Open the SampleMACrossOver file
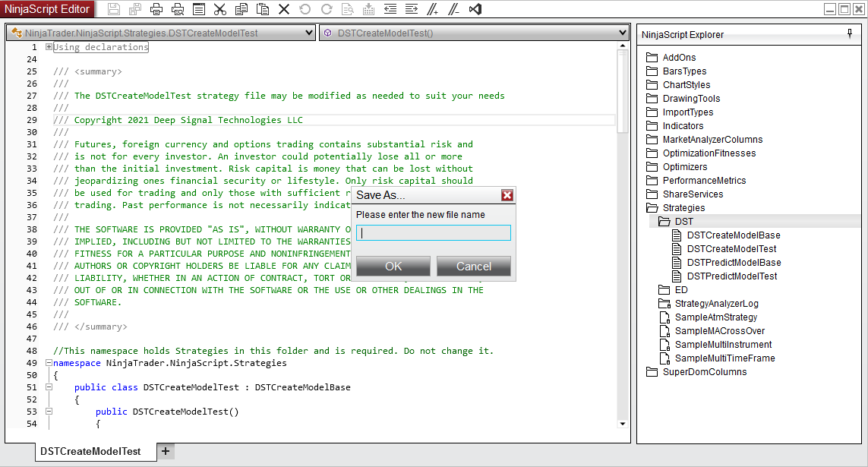This screenshot has height=467, width=868. click(x=712, y=331)
